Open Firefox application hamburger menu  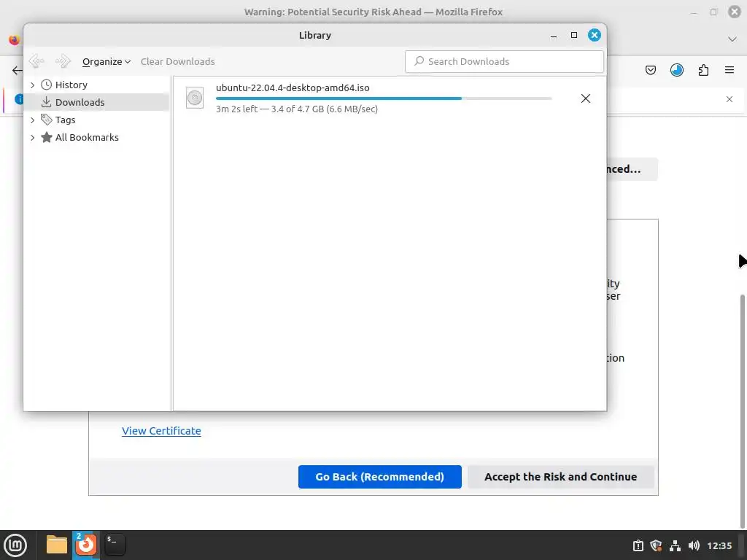point(729,70)
